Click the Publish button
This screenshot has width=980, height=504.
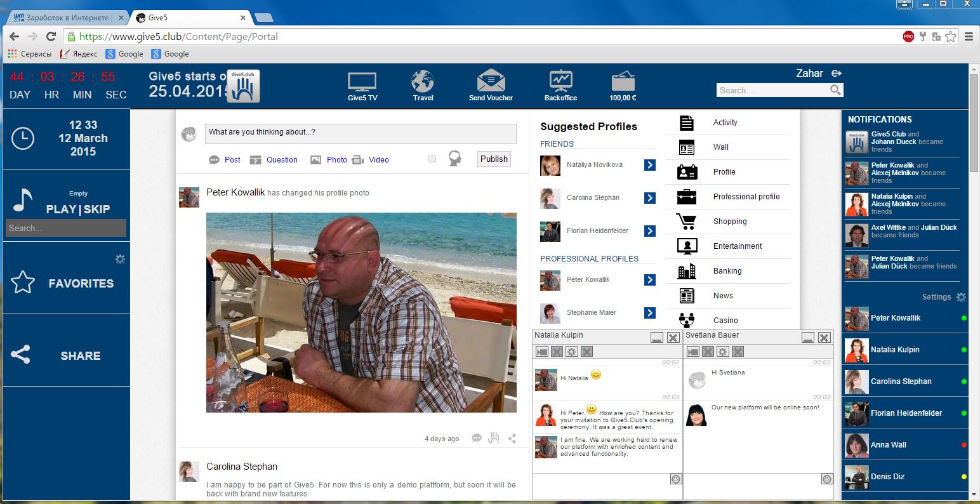(x=494, y=159)
